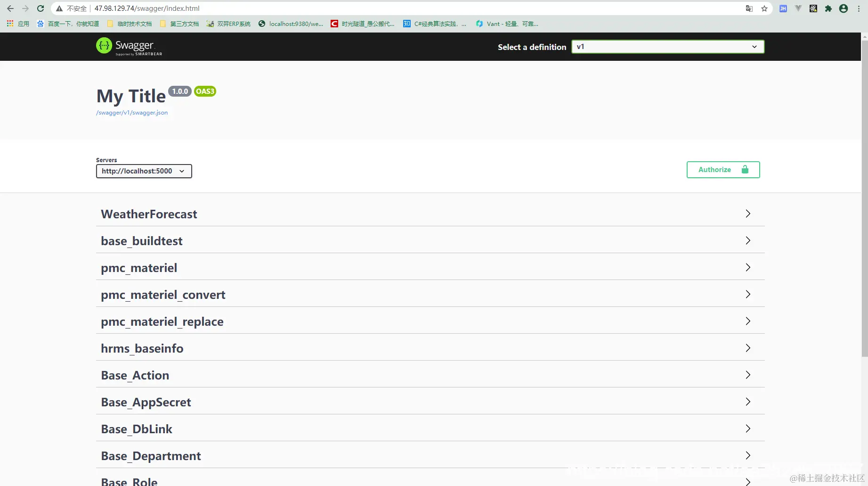
Task: Open the localhost:9380 bookmark
Action: point(291,24)
